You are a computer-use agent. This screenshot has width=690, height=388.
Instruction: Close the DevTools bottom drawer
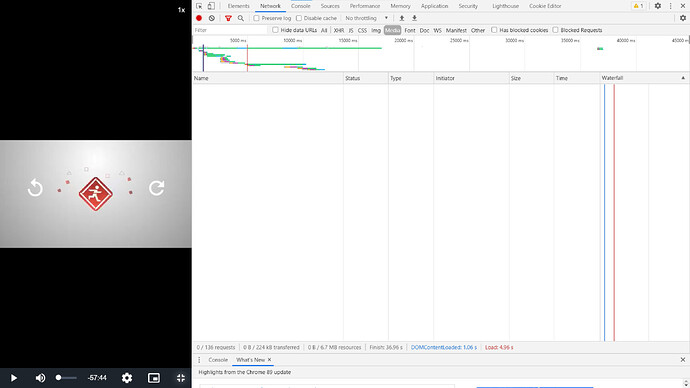683,360
